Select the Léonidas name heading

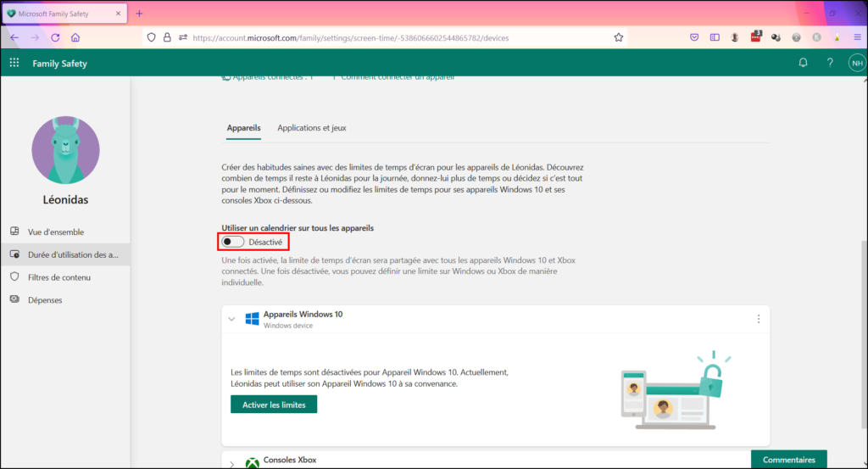65,200
